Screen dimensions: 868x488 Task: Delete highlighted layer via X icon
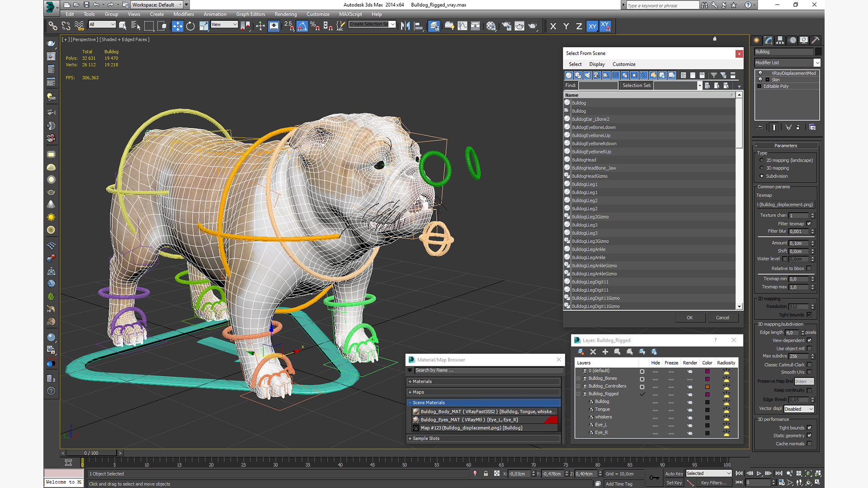click(593, 352)
